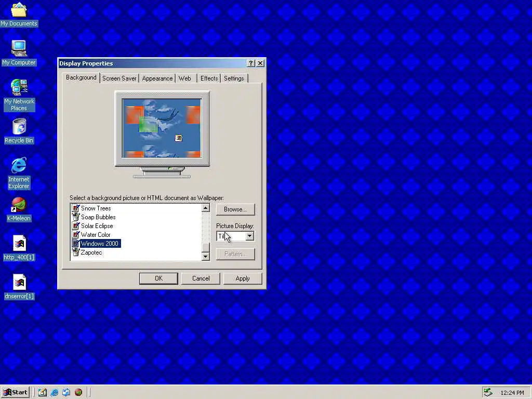Switch to the Effects tab
Image resolution: width=532 pixels, height=399 pixels.
[x=209, y=78]
